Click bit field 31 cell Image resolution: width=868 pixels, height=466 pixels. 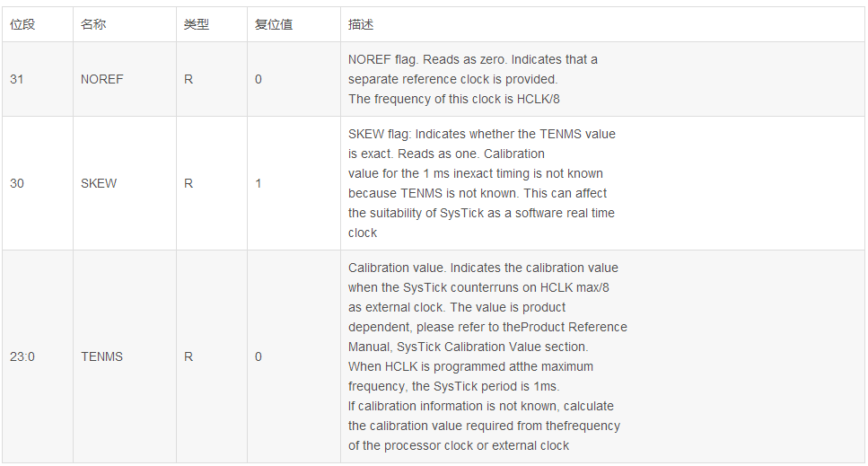pyautogui.click(x=17, y=79)
